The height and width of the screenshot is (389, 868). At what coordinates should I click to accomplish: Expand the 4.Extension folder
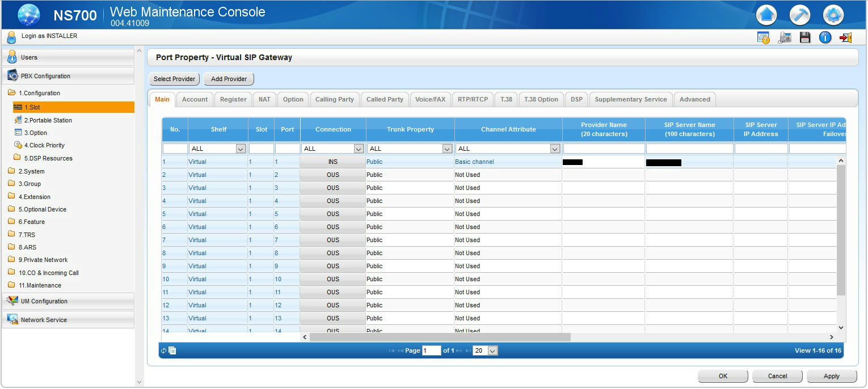(29, 197)
